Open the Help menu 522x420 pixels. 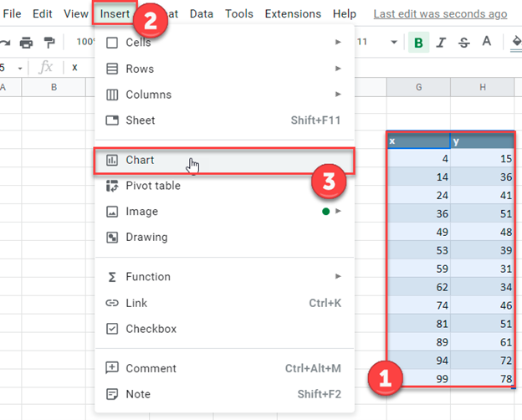(344, 14)
